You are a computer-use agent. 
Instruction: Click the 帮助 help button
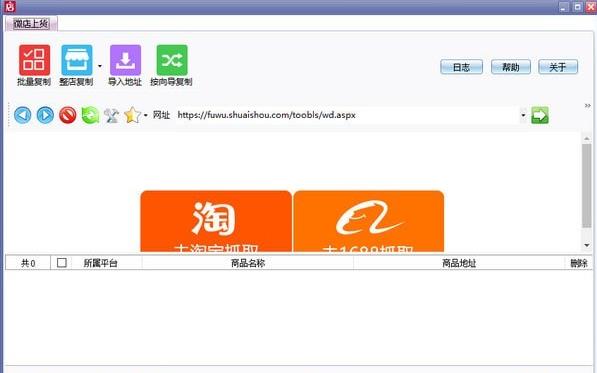511,67
